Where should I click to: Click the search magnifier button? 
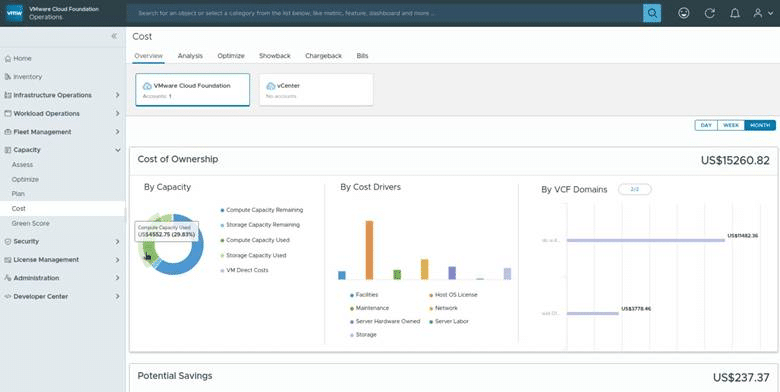coord(652,13)
